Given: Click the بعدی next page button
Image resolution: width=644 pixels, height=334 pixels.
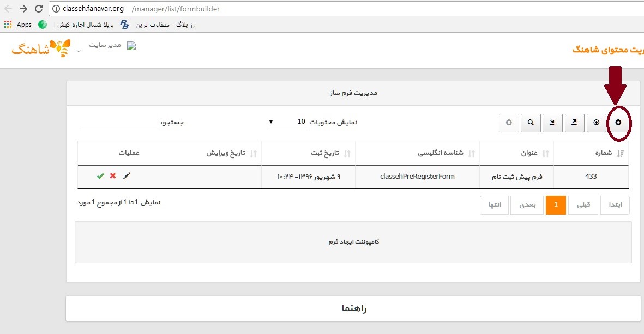Looking at the screenshot, I should (527, 205).
